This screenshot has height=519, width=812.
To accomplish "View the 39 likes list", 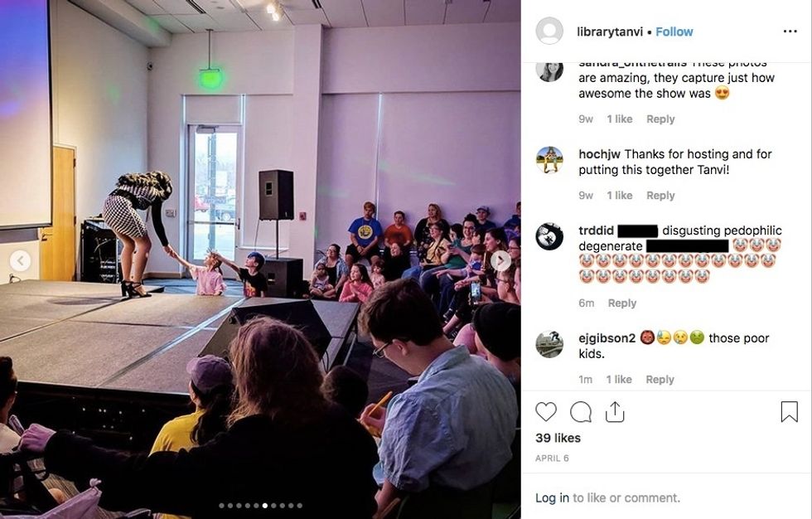I will click(558, 438).
